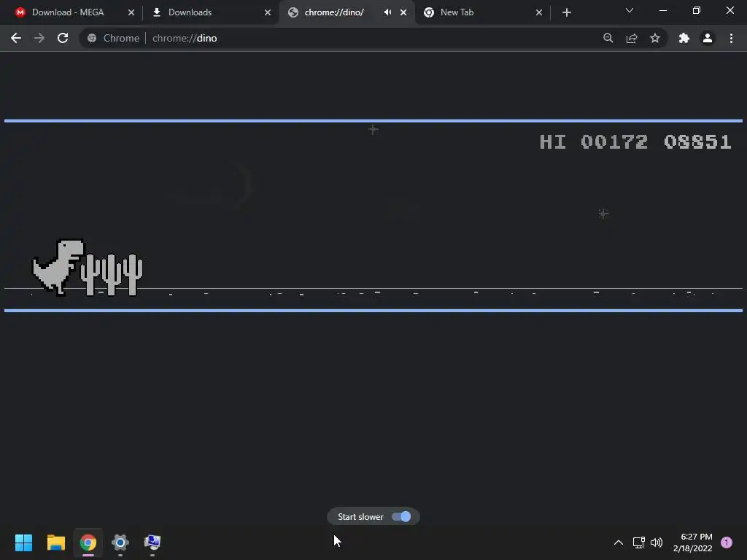The height and width of the screenshot is (560, 747).
Task: Open Settings gear app in the taskbar
Action: tap(120, 542)
